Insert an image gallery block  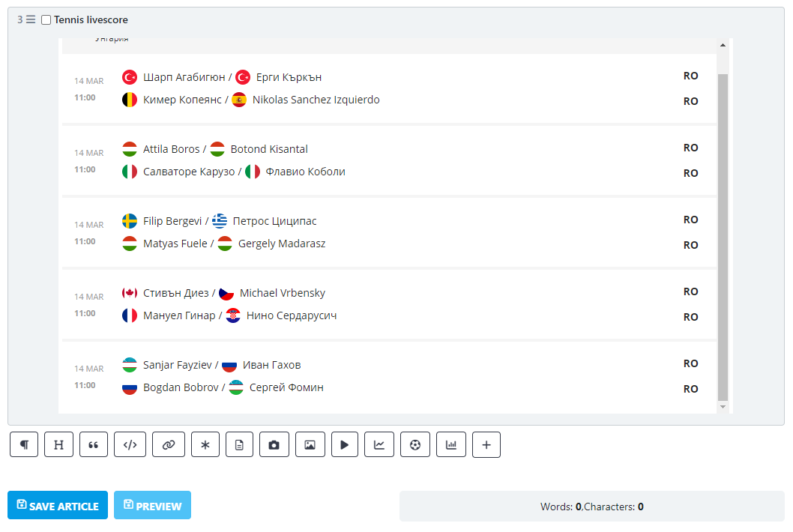click(x=310, y=444)
